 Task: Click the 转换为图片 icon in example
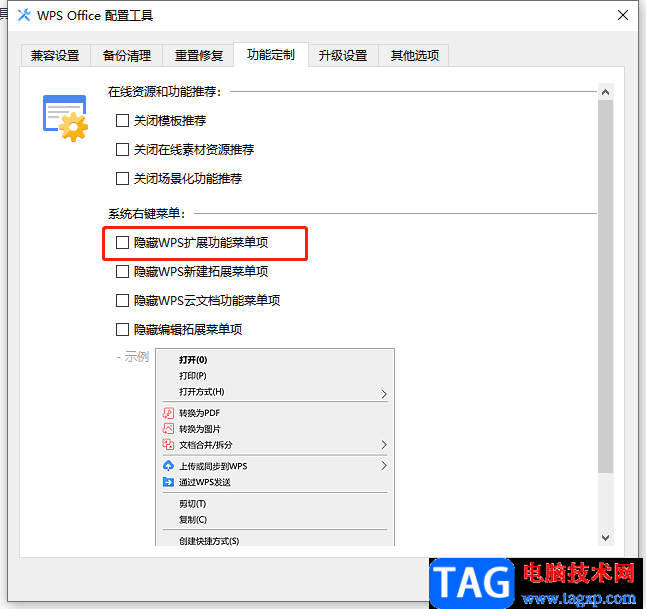tap(168, 429)
